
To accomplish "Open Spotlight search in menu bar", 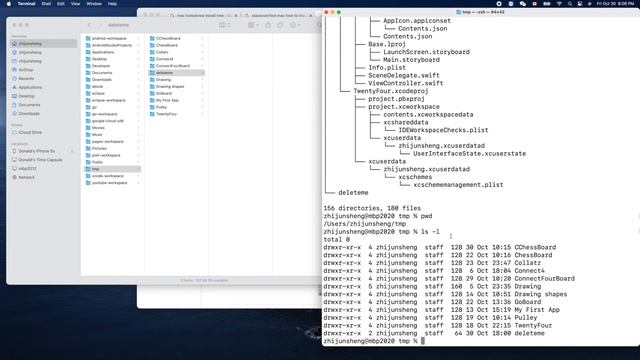I will point(570,4).
